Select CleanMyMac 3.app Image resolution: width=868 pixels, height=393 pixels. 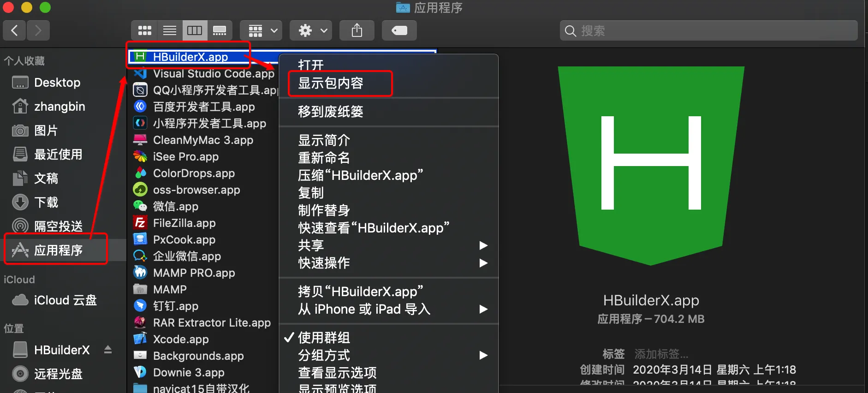click(204, 140)
